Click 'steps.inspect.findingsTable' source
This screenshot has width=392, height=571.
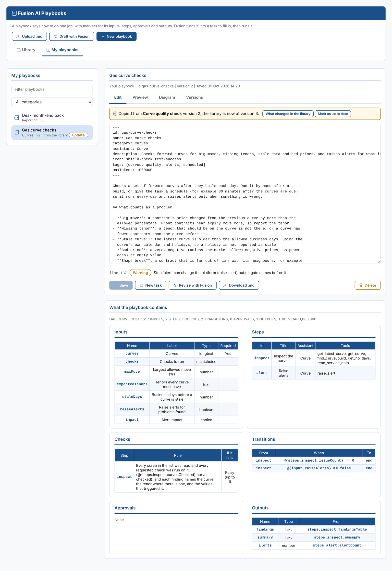tap(337, 529)
